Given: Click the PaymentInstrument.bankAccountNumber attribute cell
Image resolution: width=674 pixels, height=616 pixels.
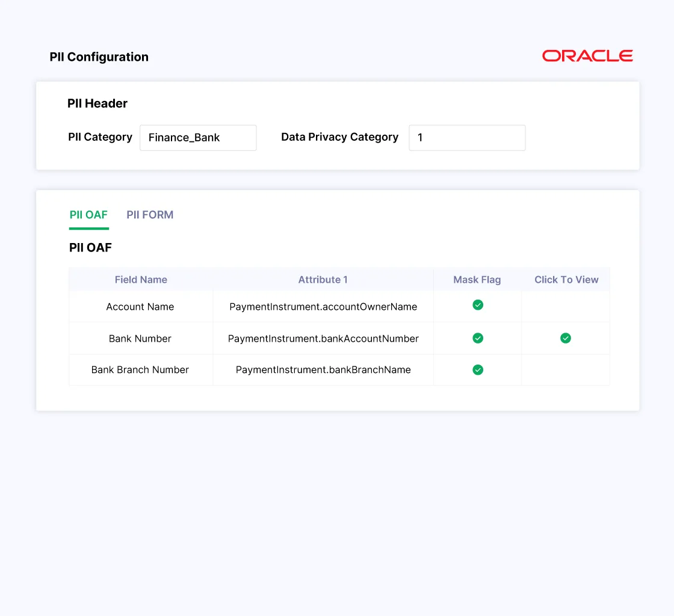Looking at the screenshot, I should [x=323, y=339].
